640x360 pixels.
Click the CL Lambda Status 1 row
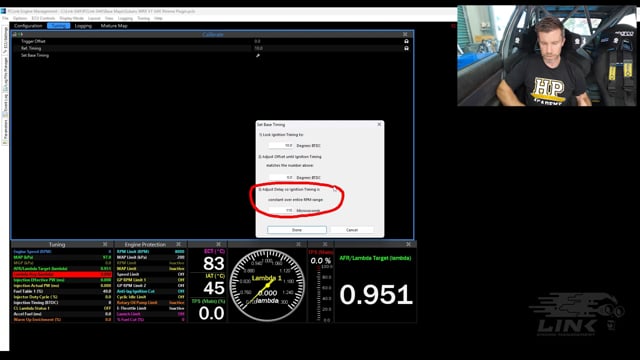click(x=62, y=308)
